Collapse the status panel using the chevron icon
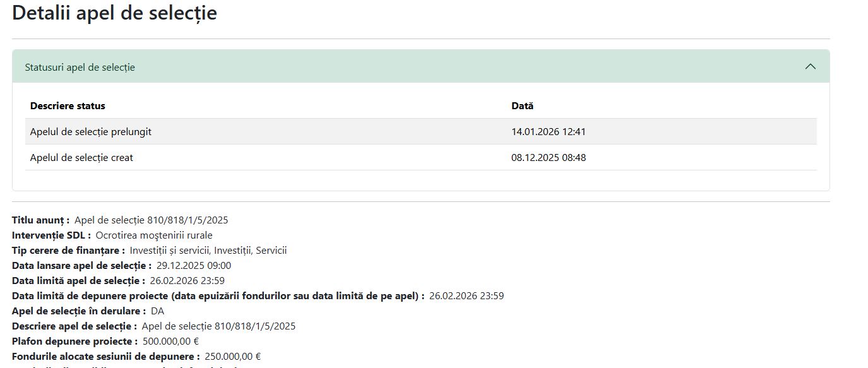The image size is (868, 368). [x=811, y=67]
